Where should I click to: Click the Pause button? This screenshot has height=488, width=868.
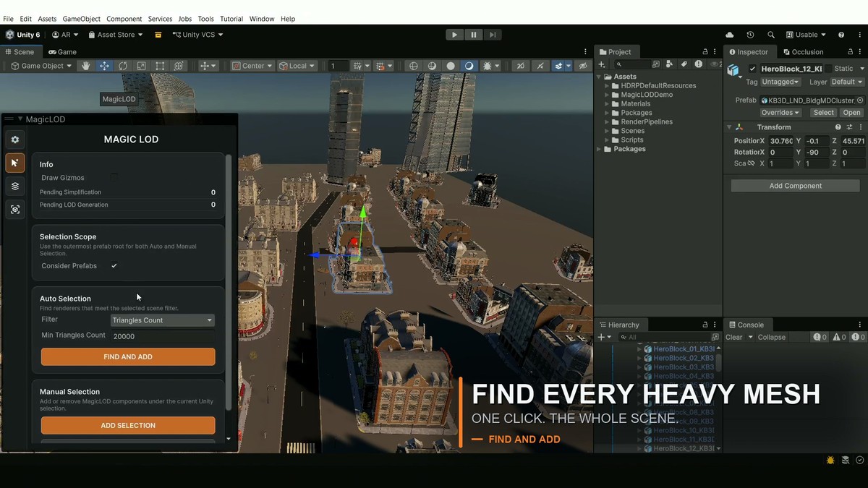474,35
